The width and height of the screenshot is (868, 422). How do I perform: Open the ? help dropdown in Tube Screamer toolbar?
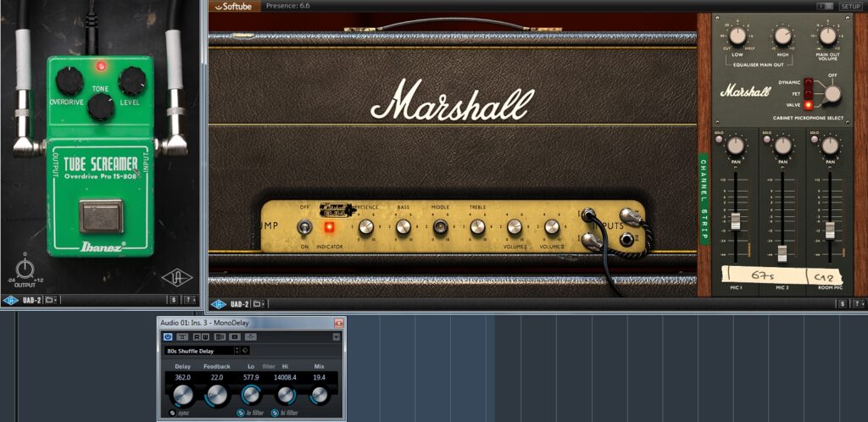click(x=190, y=300)
